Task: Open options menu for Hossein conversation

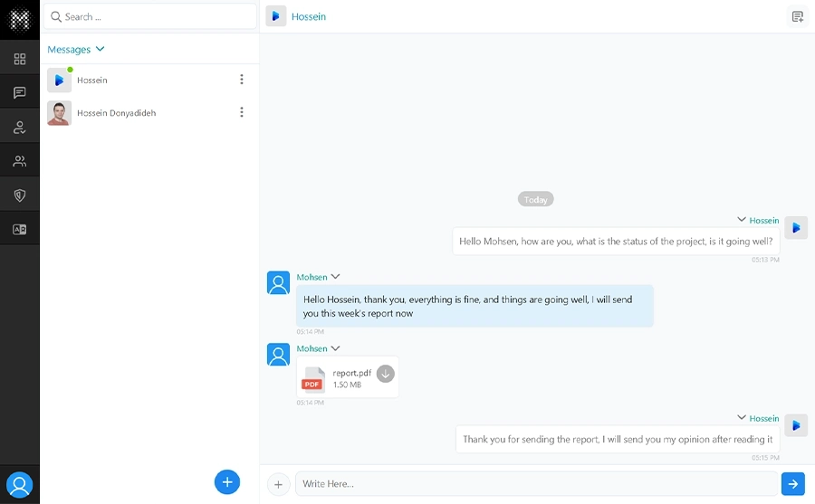Action: (x=241, y=80)
